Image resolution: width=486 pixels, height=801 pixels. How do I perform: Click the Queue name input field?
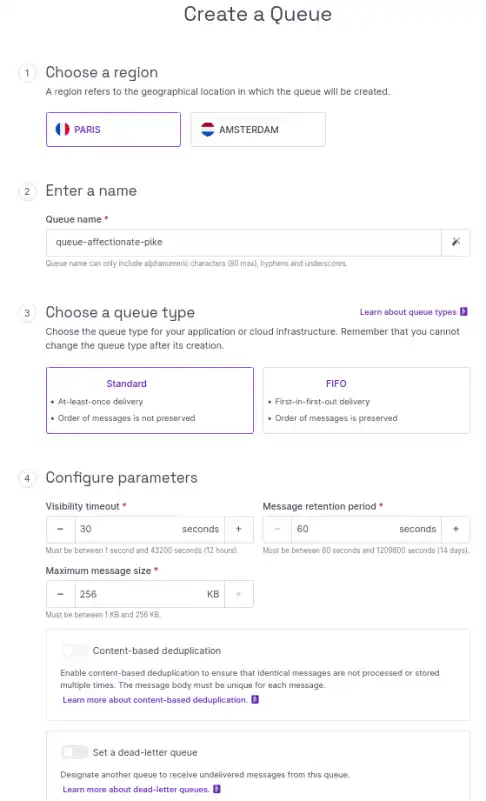pos(244,242)
